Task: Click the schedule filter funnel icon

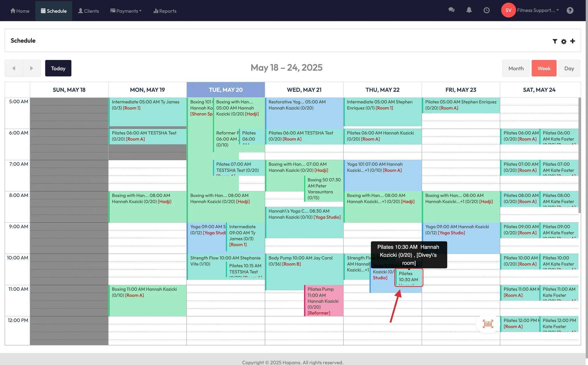Action: pos(555,41)
